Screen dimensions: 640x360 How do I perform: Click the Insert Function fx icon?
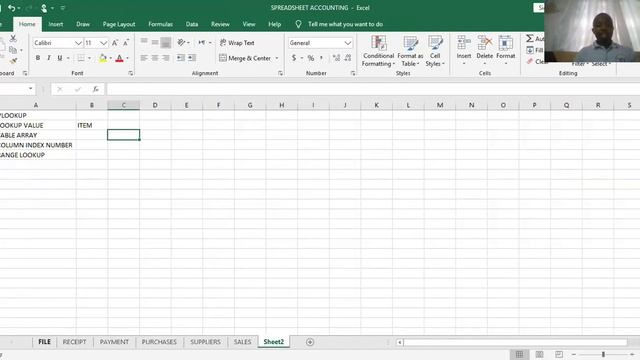click(x=96, y=89)
